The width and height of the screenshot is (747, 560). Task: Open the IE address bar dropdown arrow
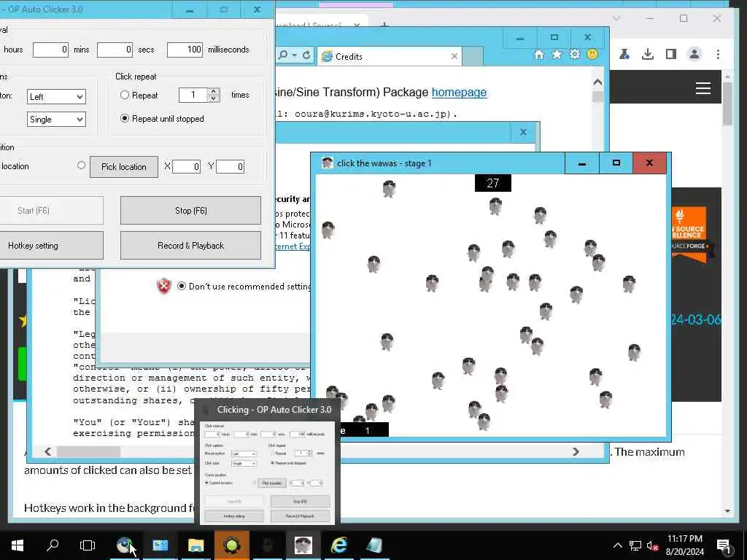295,55
